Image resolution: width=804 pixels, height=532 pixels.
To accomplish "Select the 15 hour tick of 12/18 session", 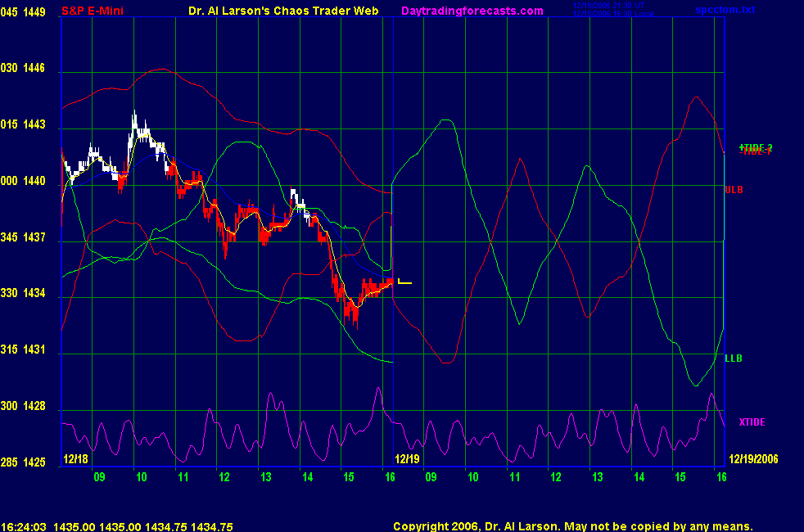I will click(348, 477).
